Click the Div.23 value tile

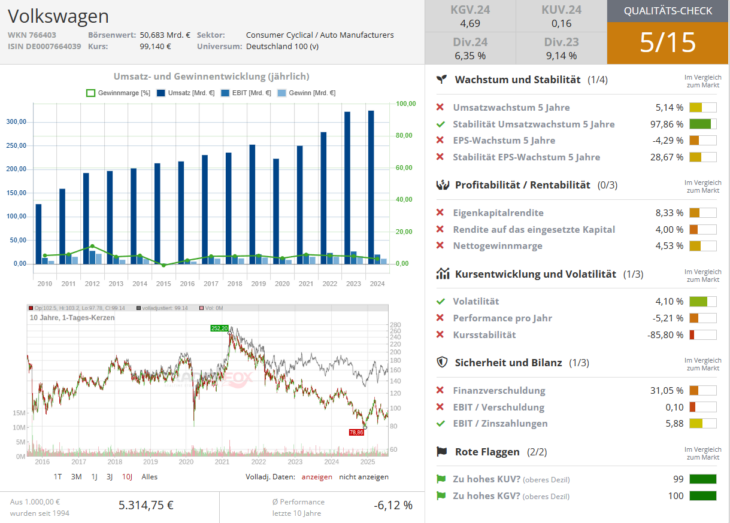coord(561,48)
